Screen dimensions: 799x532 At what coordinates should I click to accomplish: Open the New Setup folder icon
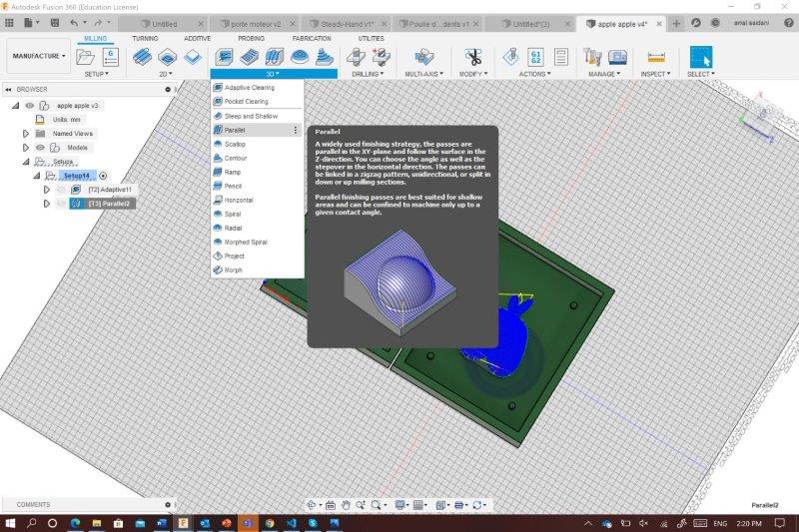click(85, 57)
